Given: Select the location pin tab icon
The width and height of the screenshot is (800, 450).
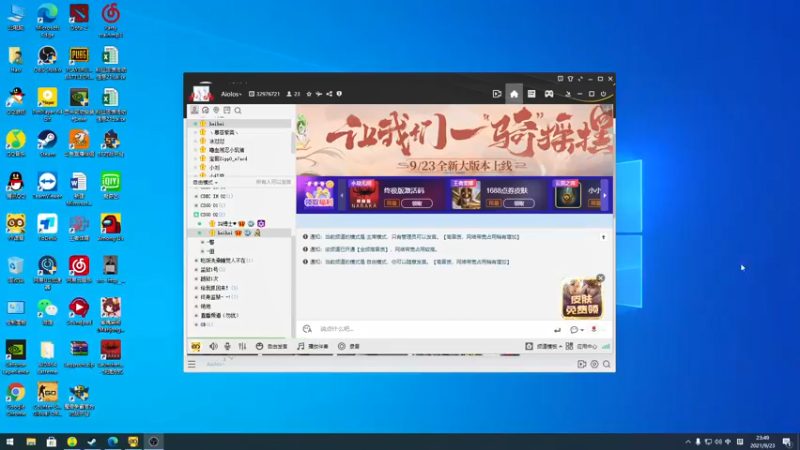Looking at the screenshot, I should point(216,110).
